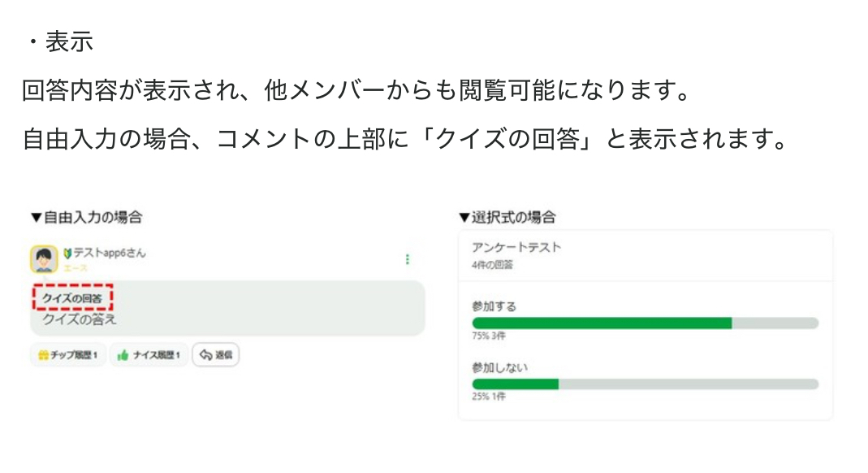Click the テストapp6さん user avatar
This screenshot has width=868, height=473.
click(44, 259)
